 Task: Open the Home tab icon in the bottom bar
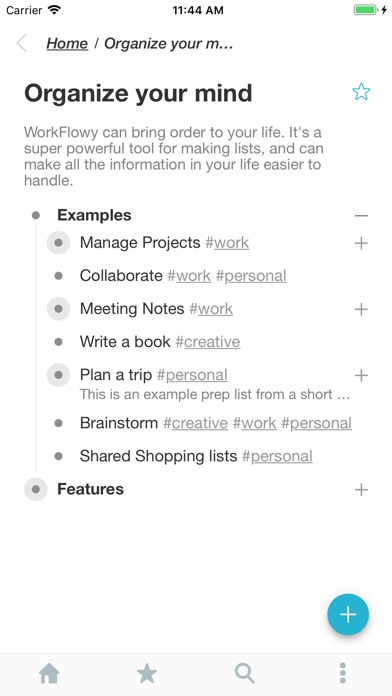pos(49,674)
